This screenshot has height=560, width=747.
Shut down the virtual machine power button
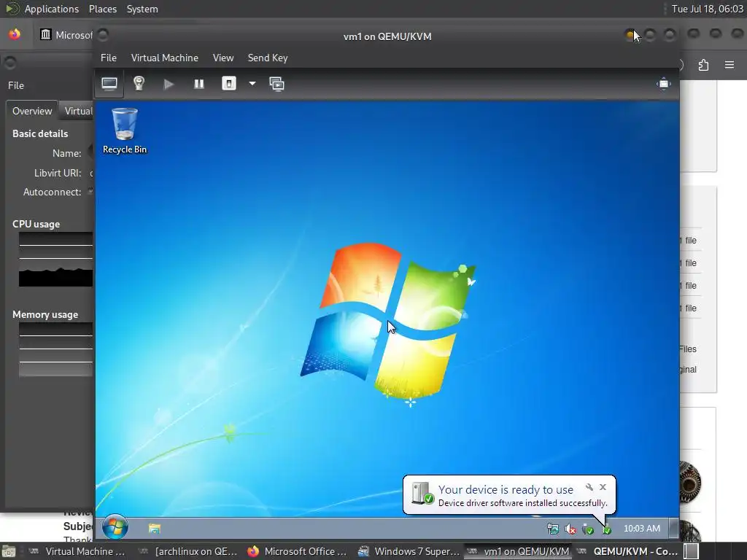click(228, 84)
